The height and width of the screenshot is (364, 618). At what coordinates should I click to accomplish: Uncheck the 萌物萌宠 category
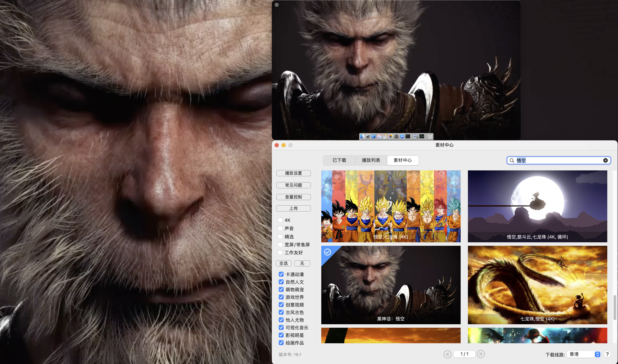(281, 290)
